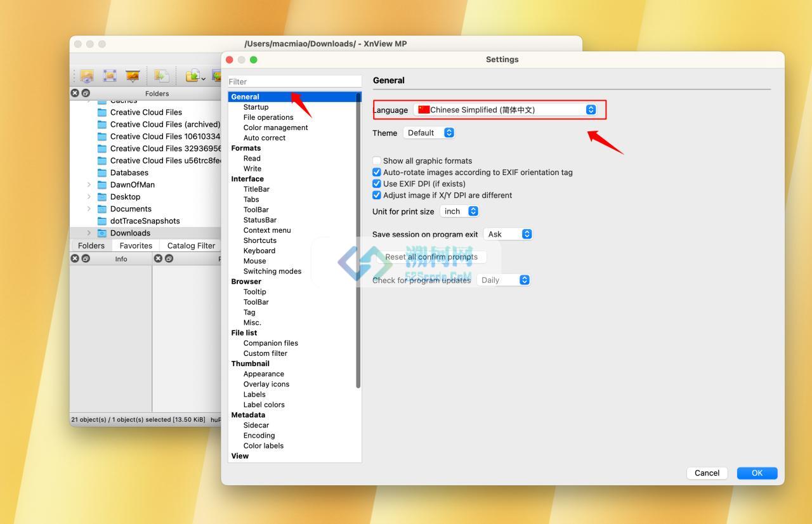Expand the Documents folder node
The height and width of the screenshot is (524, 812).
coord(89,209)
